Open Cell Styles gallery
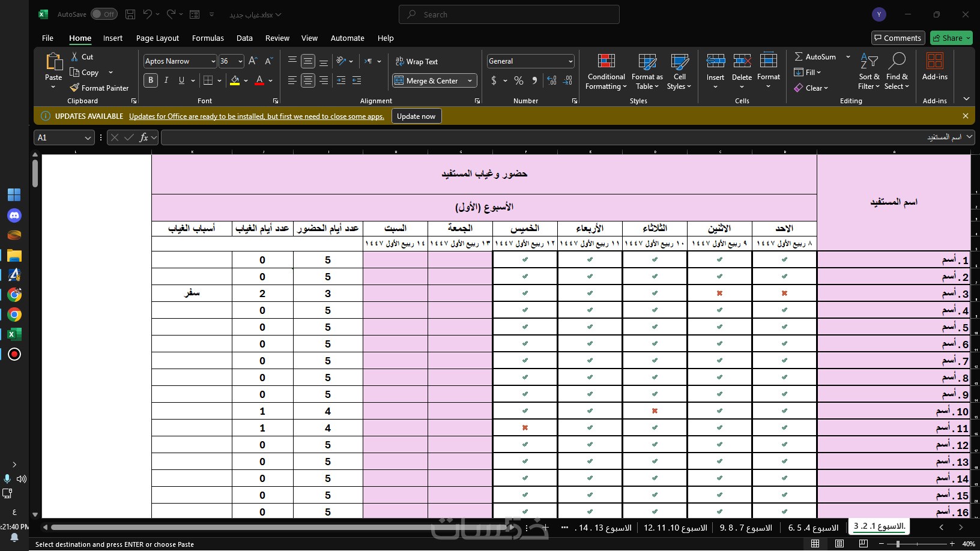Viewport: 980px width, 551px height. [x=679, y=71]
